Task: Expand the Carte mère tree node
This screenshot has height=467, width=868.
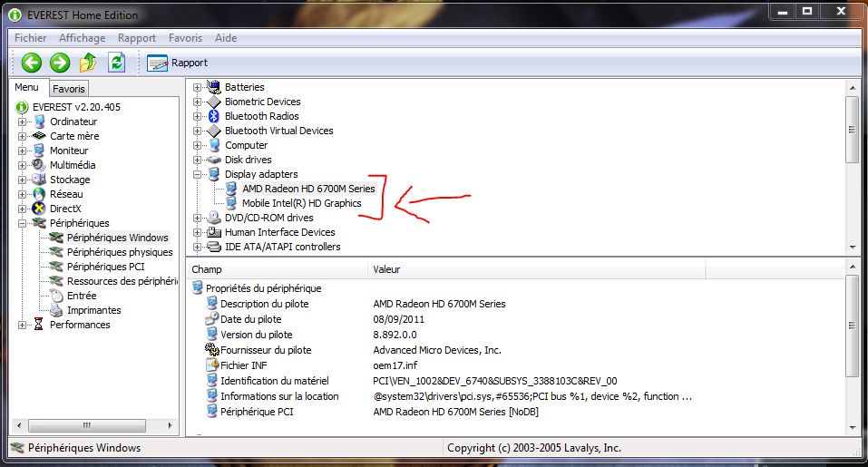Action: 22,136
